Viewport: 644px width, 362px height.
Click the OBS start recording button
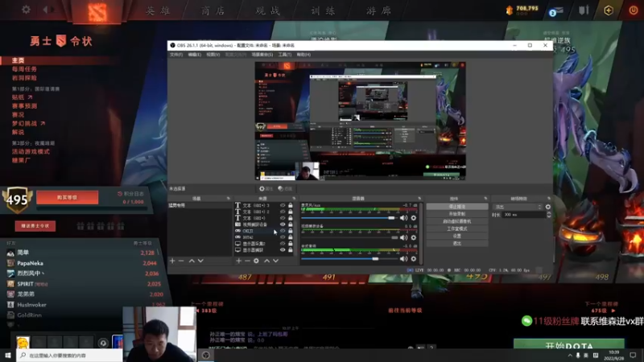pos(457,214)
